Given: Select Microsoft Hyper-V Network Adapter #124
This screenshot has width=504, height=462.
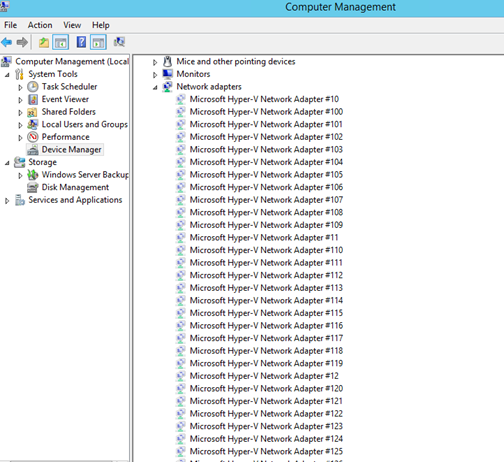Looking at the screenshot, I should coord(266,439).
